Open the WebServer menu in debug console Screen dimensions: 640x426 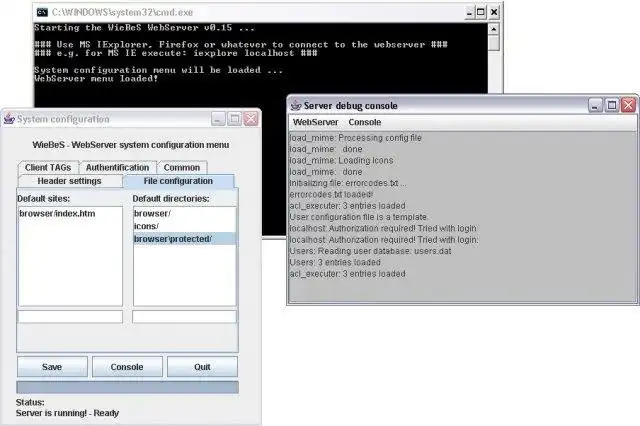pos(316,122)
